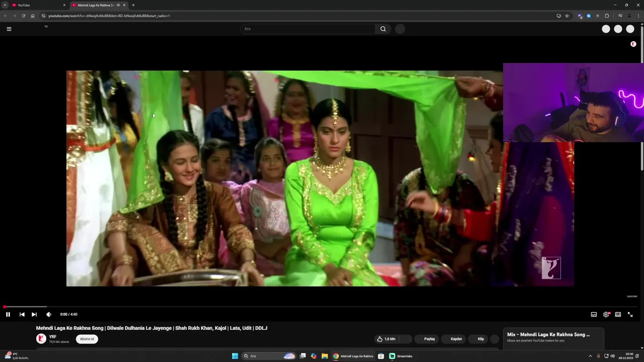Open the Chrome three-dot menu
The width and height of the screenshot is (644, 362).
[638, 16]
